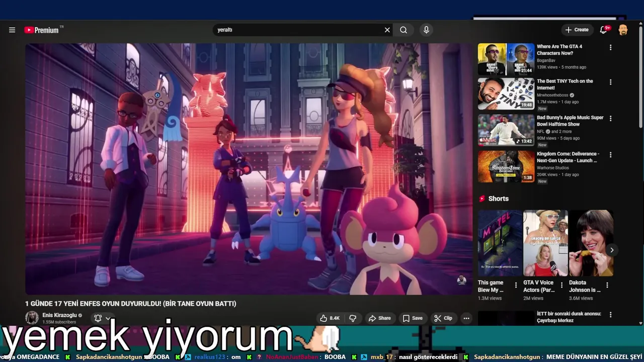Open the YouTube hamburger guide menu
The image size is (644, 362).
pos(12,30)
